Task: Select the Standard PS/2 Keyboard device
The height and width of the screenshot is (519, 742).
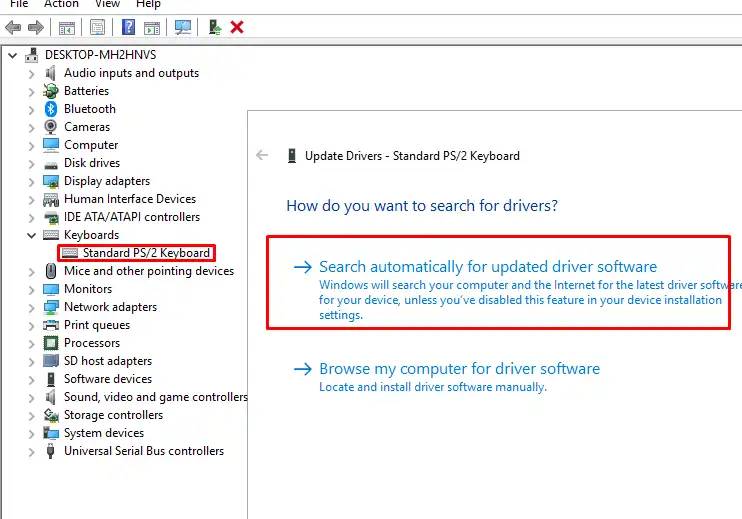Action: click(146, 253)
